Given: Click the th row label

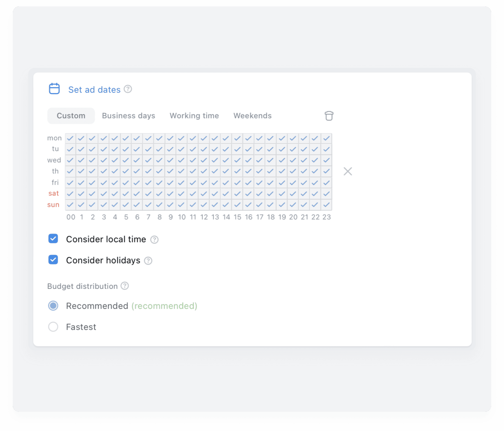Looking at the screenshot, I should (x=55, y=171).
